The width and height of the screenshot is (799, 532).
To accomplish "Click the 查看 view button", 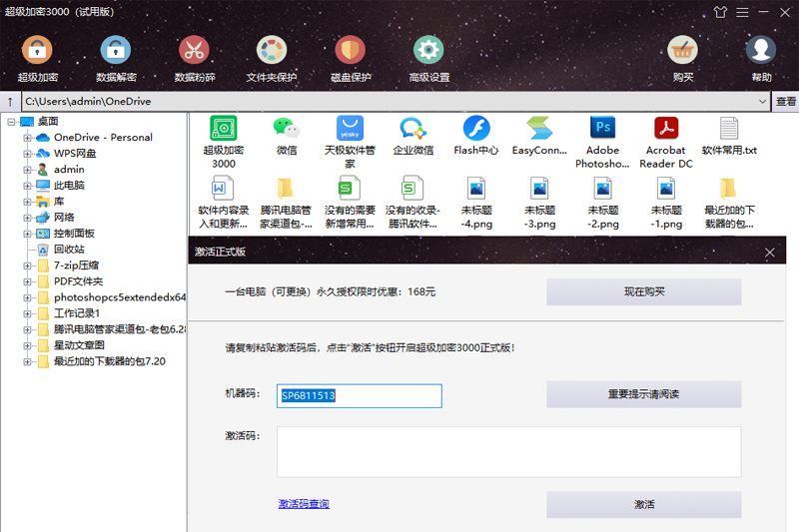I will click(786, 101).
